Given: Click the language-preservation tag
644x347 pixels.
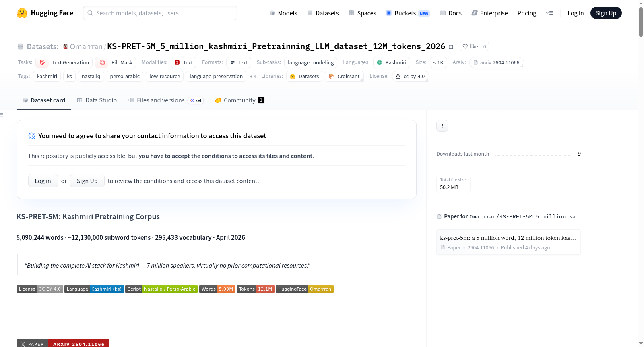Looking at the screenshot, I should [216, 76].
